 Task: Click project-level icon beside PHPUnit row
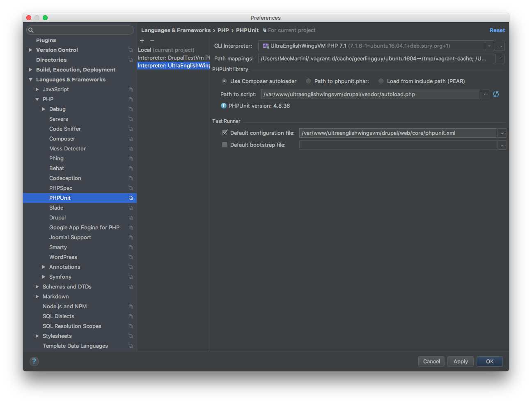(x=131, y=198)
